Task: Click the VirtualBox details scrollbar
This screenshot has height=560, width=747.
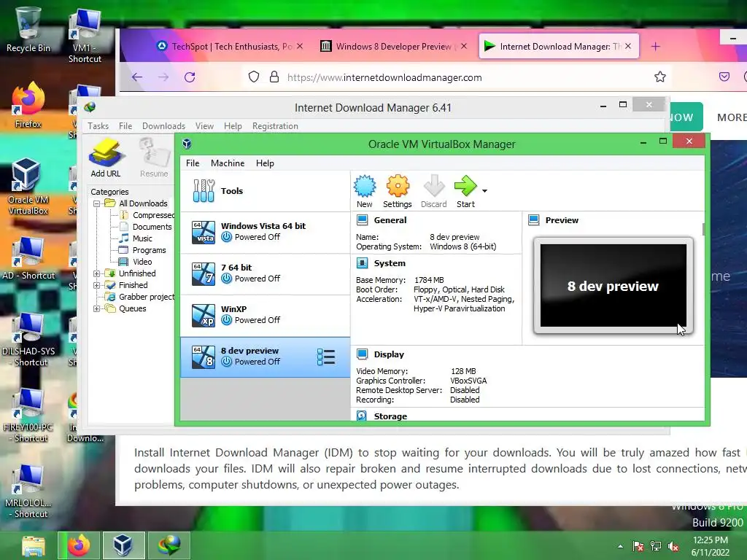Action: (x=703, y=228)
